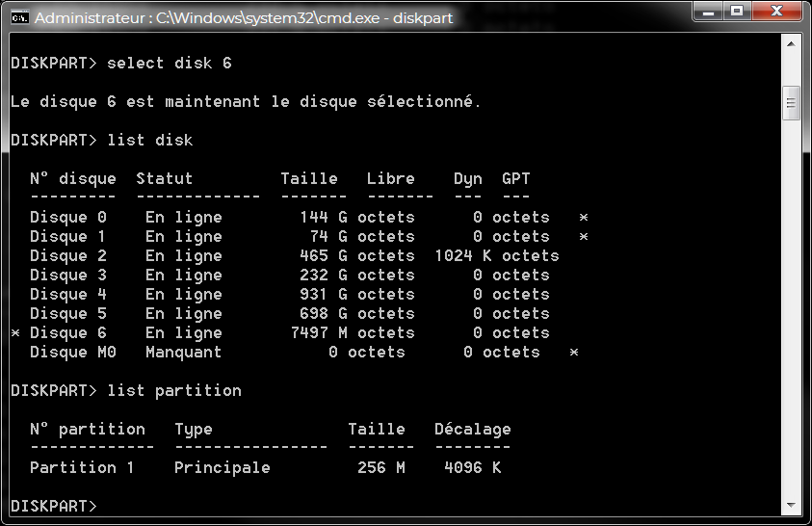
Task: Minimize the diskpart command window
Action: [711, 12]
